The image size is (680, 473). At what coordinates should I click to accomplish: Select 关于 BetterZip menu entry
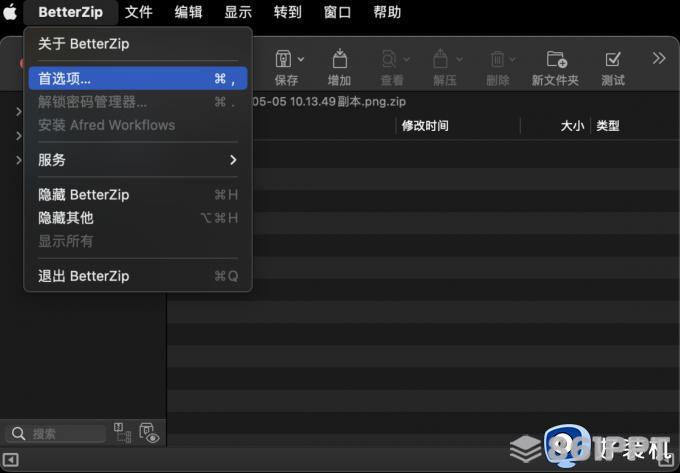tap(138, 44)
